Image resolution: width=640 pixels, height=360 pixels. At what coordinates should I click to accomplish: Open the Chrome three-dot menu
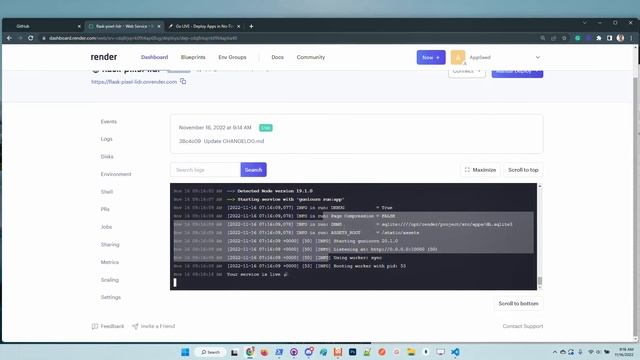(631, 38)
